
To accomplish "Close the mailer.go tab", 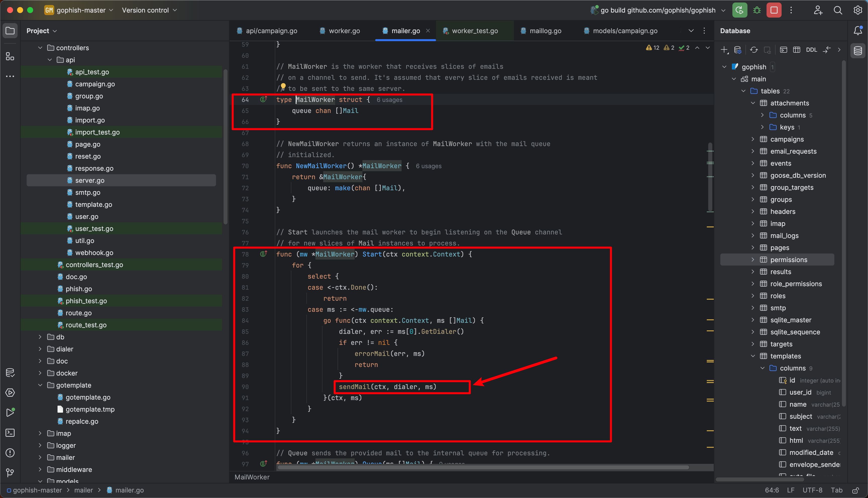I will coord(428,31).
